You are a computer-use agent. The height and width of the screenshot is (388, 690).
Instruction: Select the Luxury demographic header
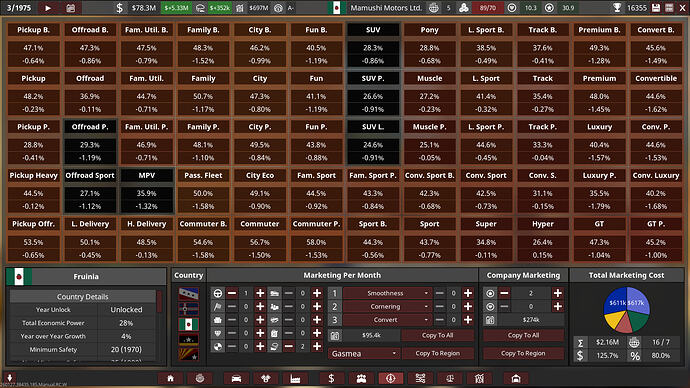[x=599, y=127]
